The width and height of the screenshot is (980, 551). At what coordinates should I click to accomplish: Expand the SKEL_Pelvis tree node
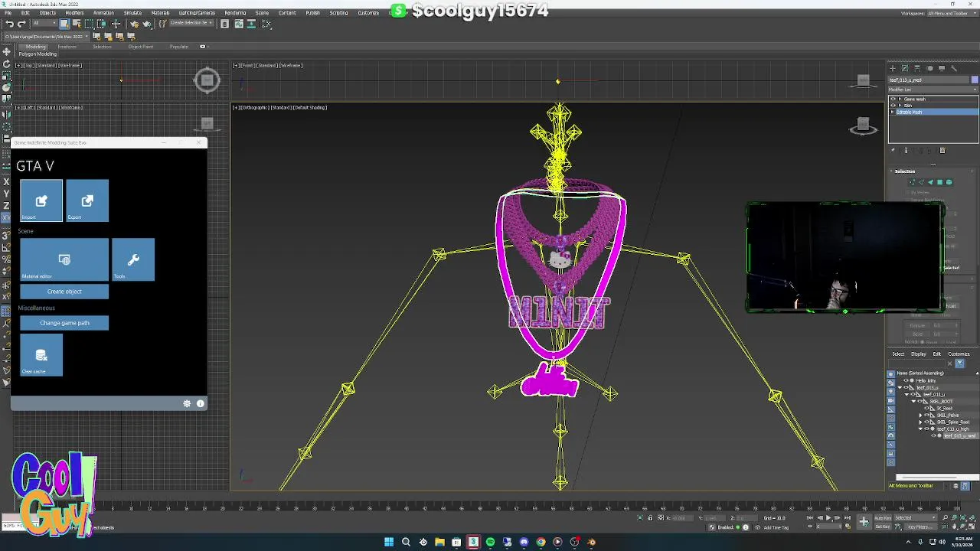[x=921, y=415]
